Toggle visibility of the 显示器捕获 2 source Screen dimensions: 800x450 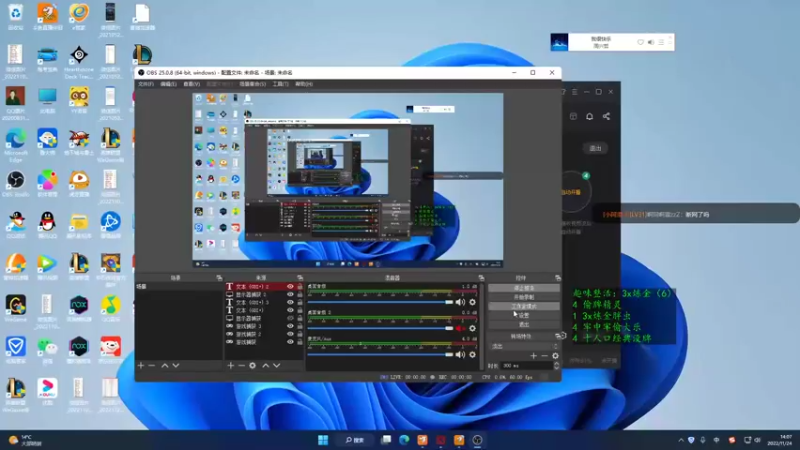(290, 294)
